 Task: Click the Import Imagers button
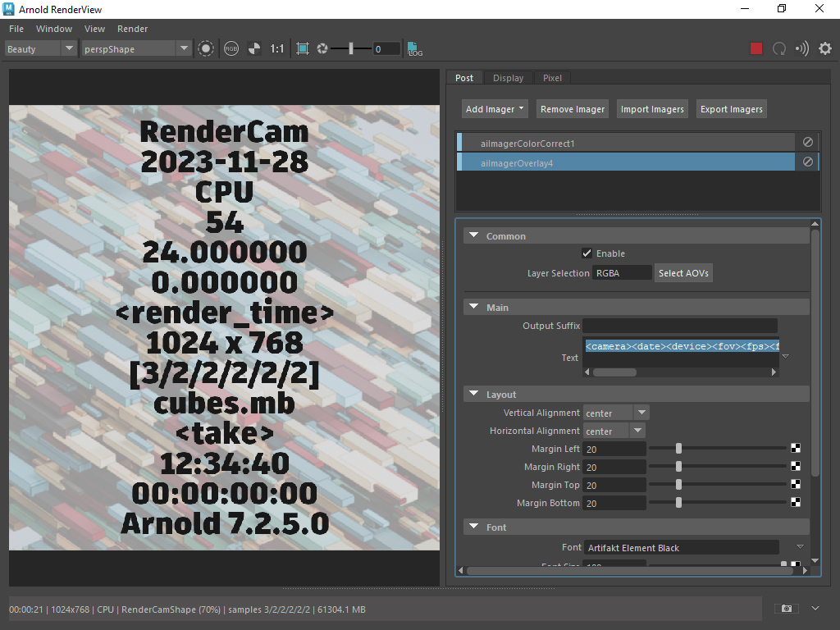pos(652,109)
